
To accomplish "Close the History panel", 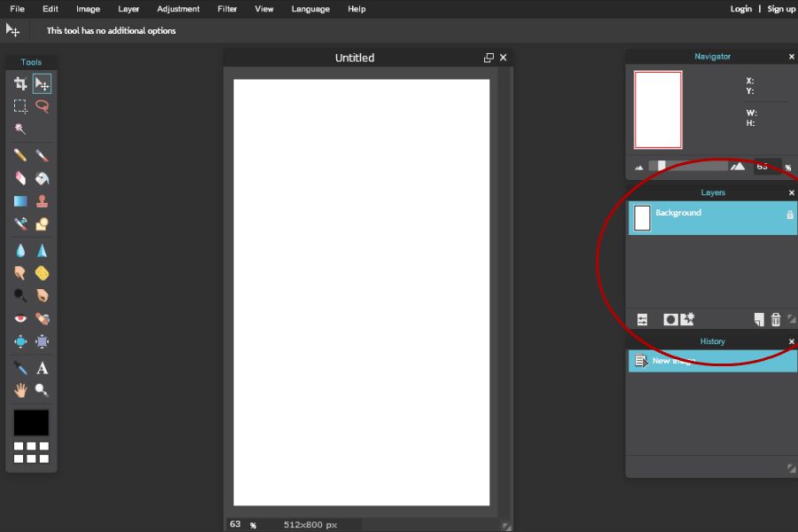I will [x=792, y=341].
